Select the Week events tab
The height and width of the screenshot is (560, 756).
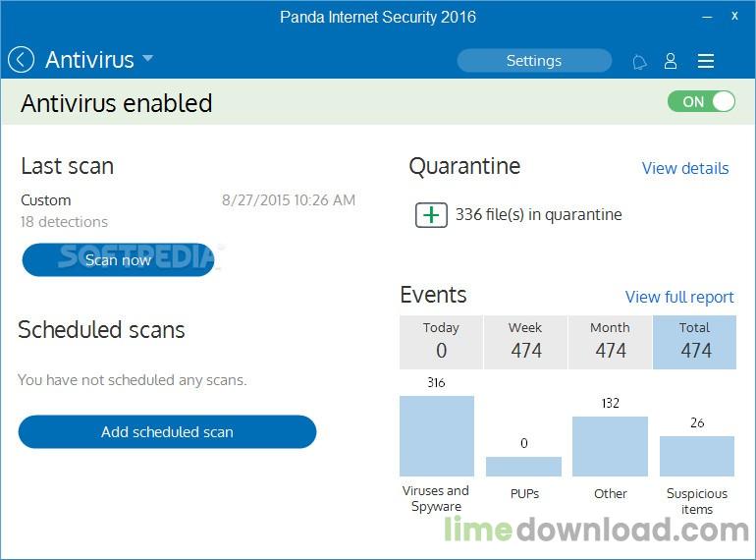525,341
